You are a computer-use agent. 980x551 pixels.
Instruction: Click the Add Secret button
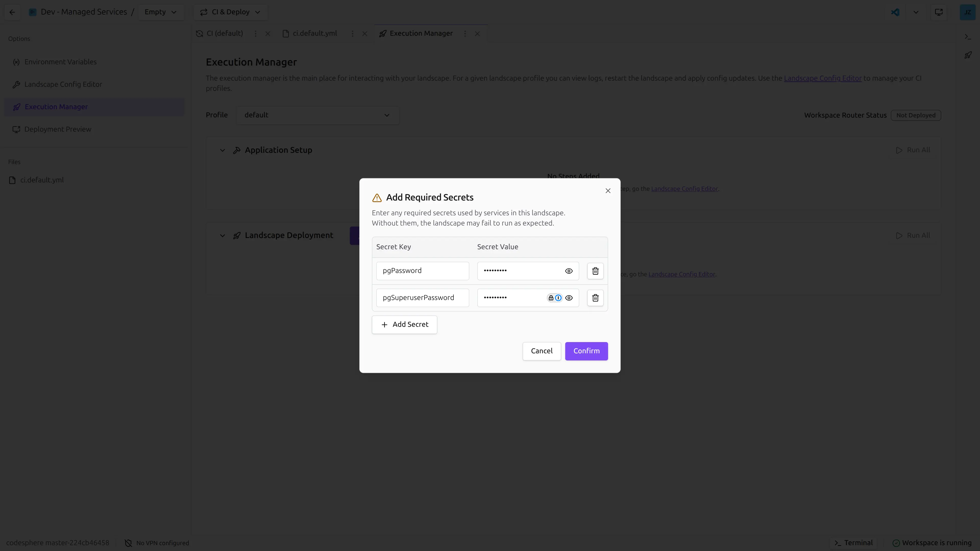point(404,324)
